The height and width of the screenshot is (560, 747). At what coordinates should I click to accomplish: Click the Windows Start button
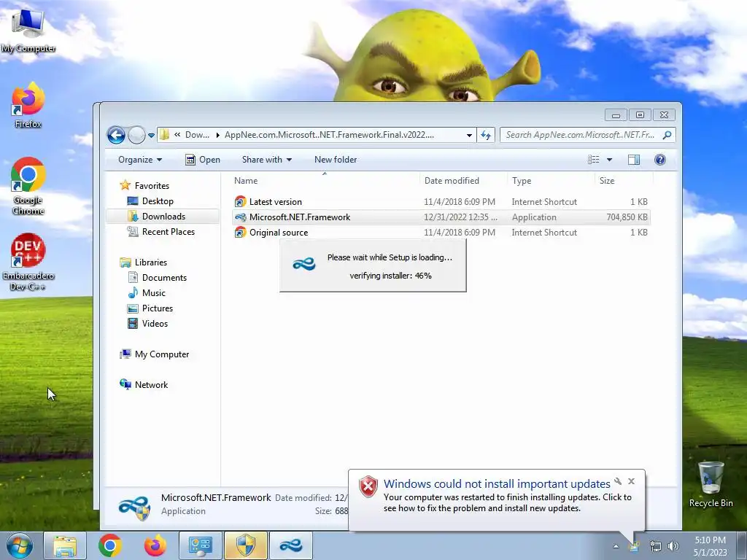click(19, 545)
